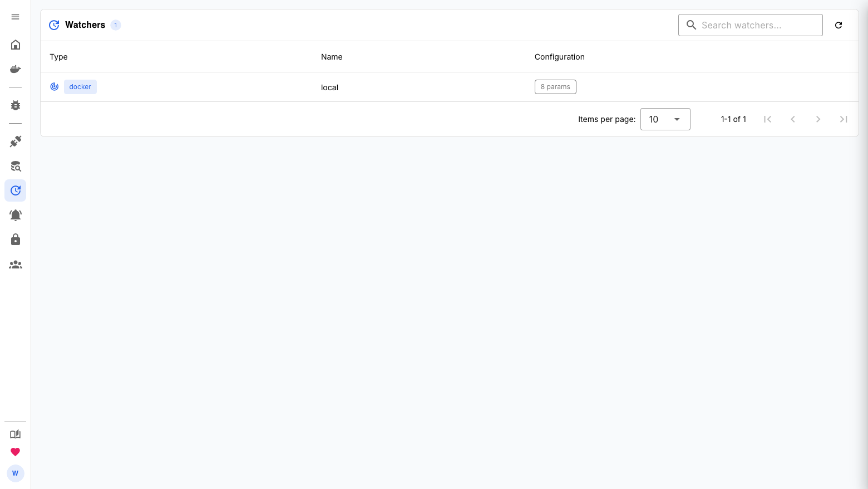Open the bug icon page in sidebar
868x489 pixels.
pos(16,105)
